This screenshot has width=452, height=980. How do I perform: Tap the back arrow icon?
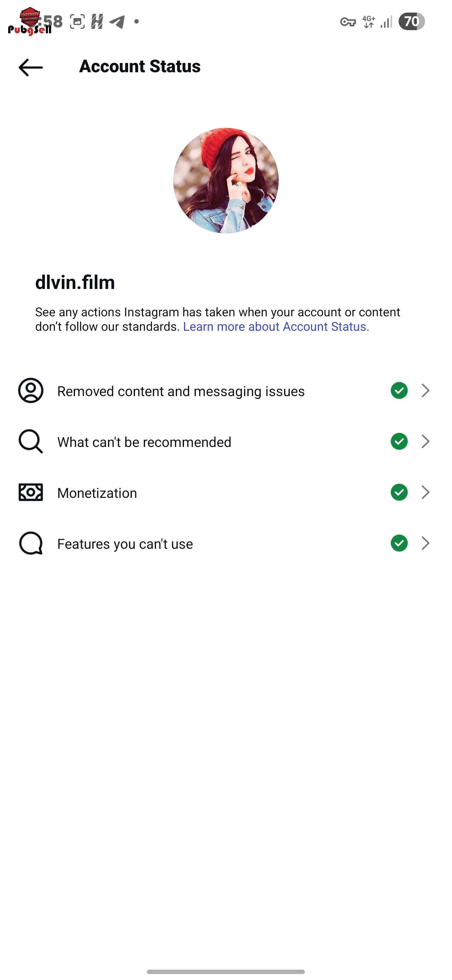pos(30,67)
